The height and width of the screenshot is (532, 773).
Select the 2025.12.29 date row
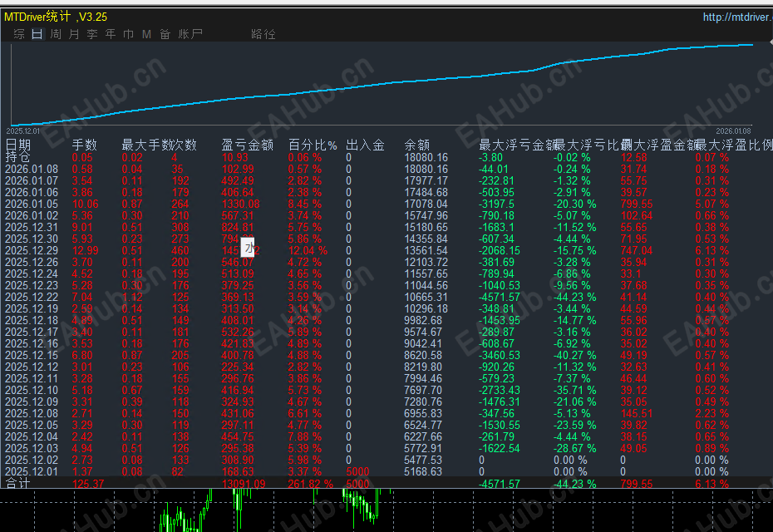32,250
